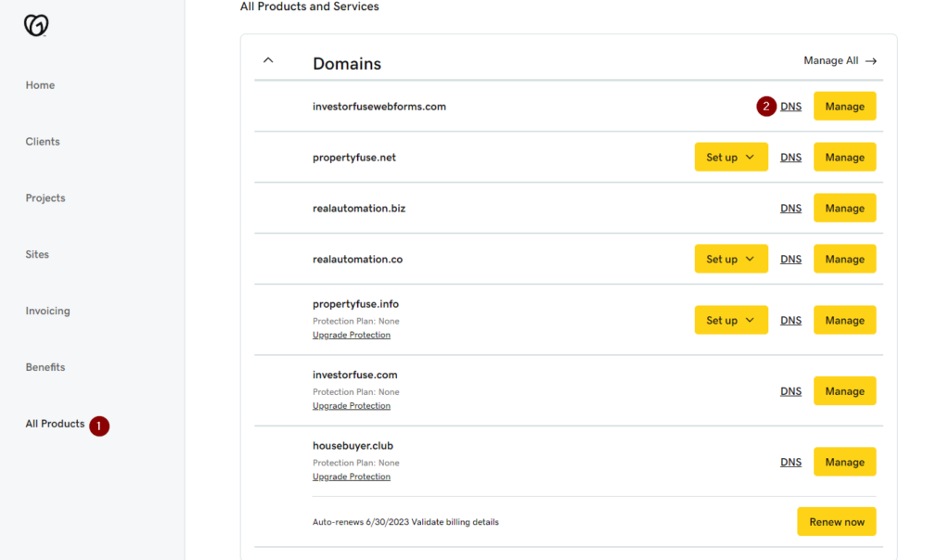Open Projects in sidebar
The width and height of the screenshot is (950, 560).
tap(45, 198)
